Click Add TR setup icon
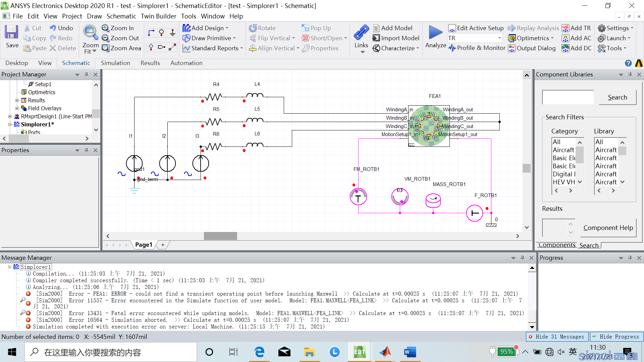This screenshot has width=644, height=362. click(x=566, y=28)
